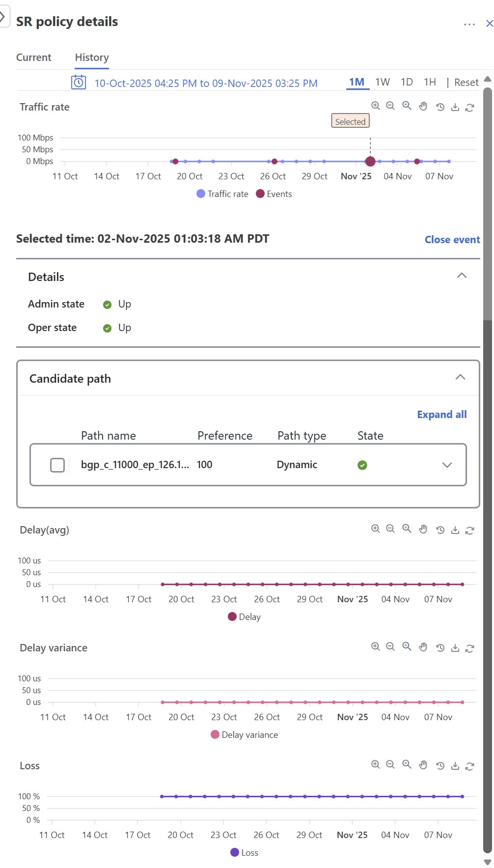Select the 1M time range

(357, 82)
